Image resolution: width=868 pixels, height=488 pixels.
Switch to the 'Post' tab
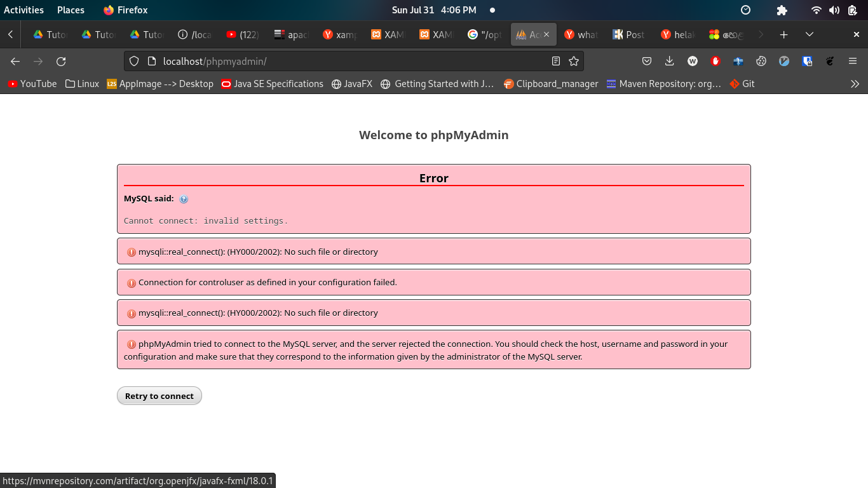tap(629, 34)
